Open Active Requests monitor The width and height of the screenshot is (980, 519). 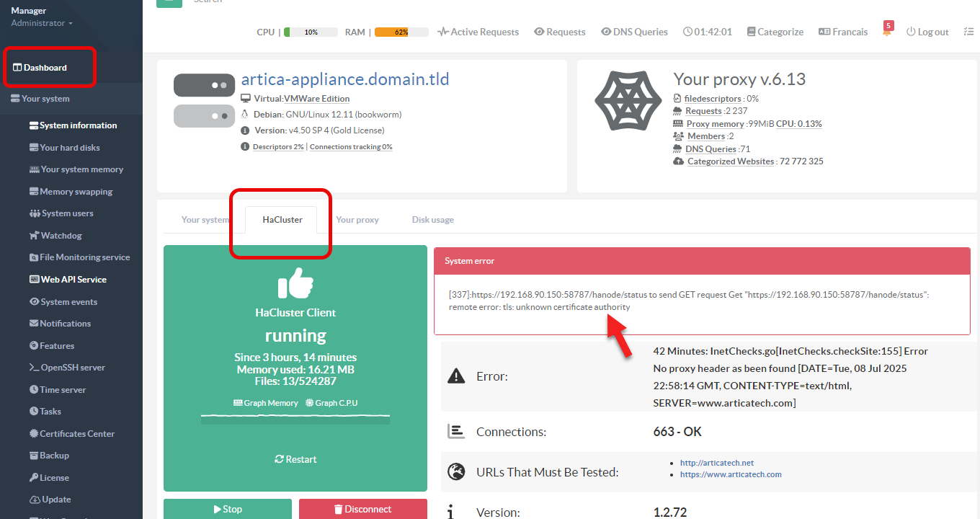(478, 32)
